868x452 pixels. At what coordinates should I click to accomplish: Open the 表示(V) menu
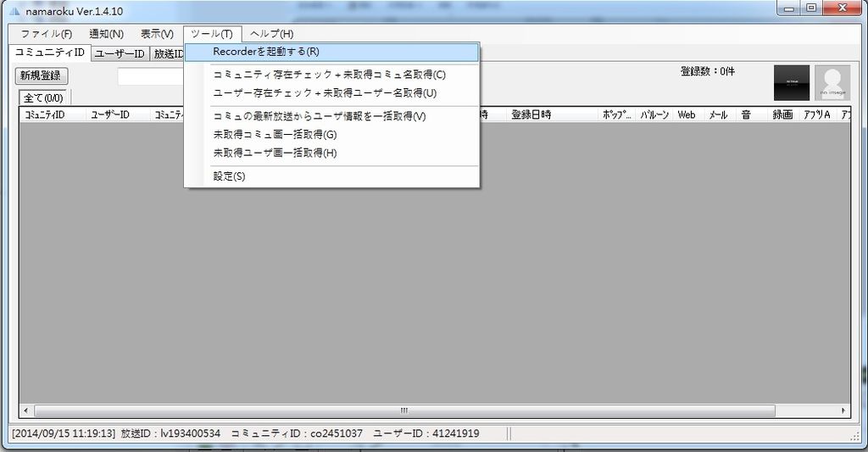(157, 34)
